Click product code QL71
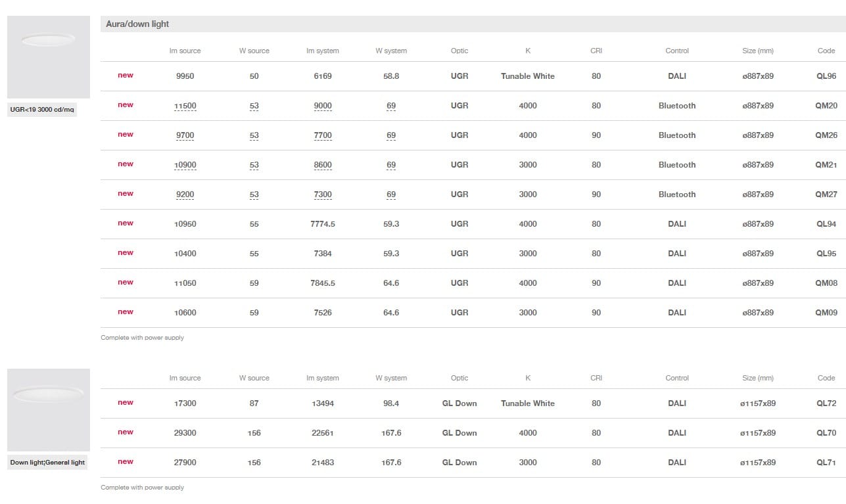 point(826,463)
